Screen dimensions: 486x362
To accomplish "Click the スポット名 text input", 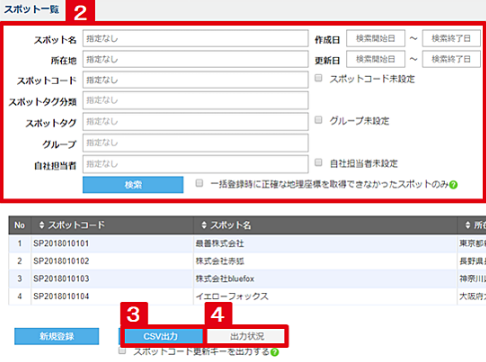I will coord(195,39).
